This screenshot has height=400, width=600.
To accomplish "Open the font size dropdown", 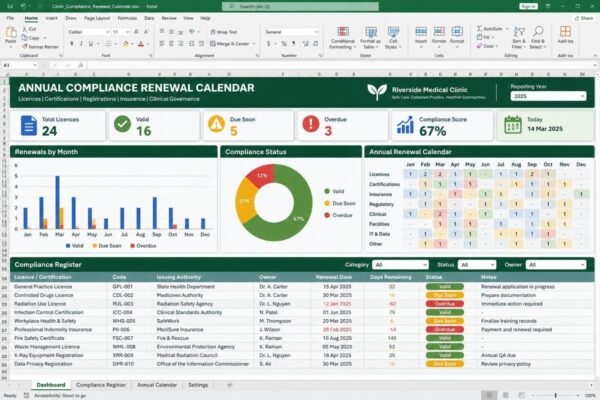I will 127,32.
